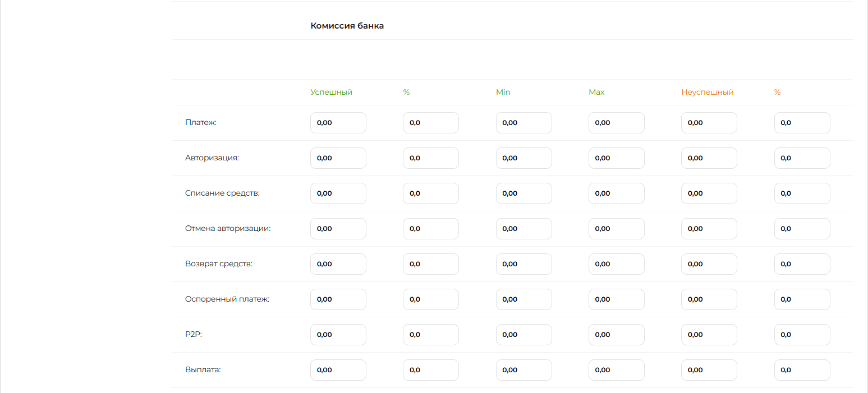Image resolution: width=868 pixels, height=393 pixels.
Task: Click the P2P Max input field
Action: 616,335
